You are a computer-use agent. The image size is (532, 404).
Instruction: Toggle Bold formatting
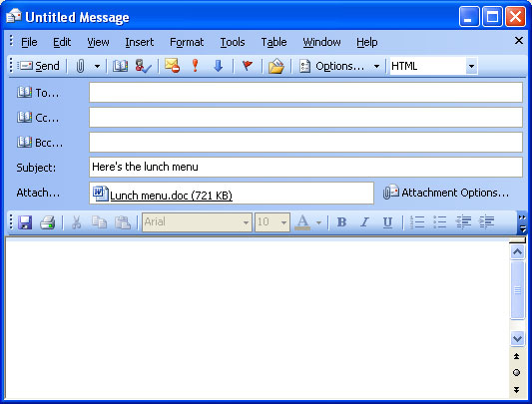pyautogui.click(x=341, y=222)
